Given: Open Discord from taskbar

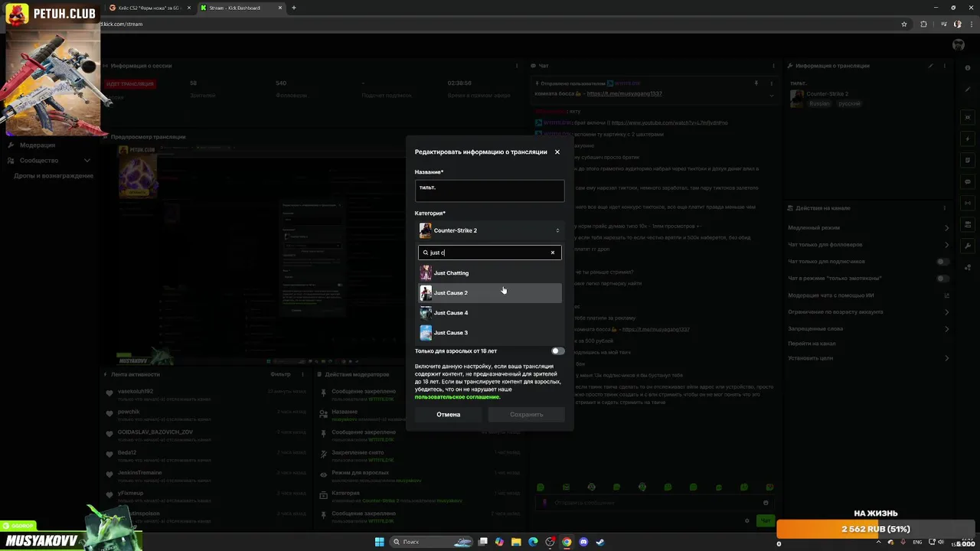Looking at the screenshot, I should (x=583, y=542).
